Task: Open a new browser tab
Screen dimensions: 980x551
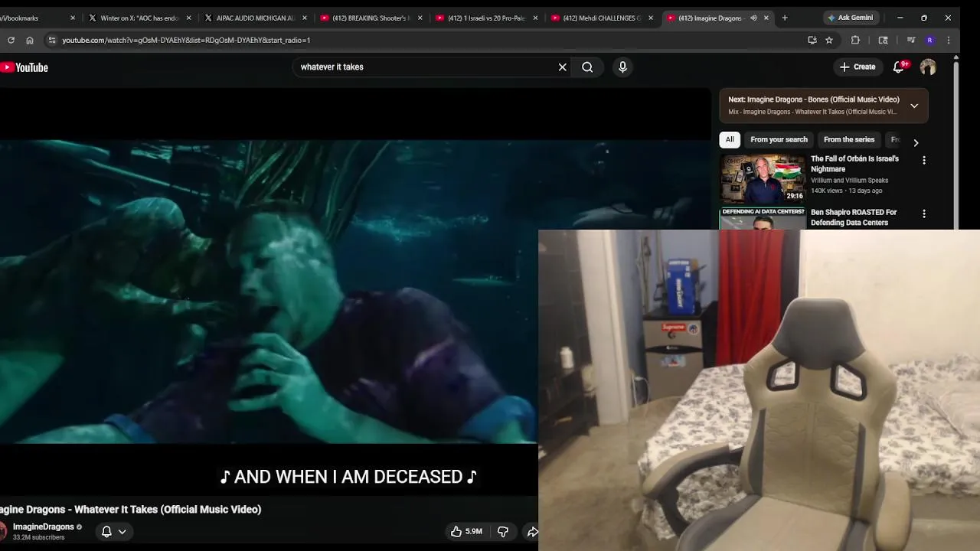Action: pos(784,18)
